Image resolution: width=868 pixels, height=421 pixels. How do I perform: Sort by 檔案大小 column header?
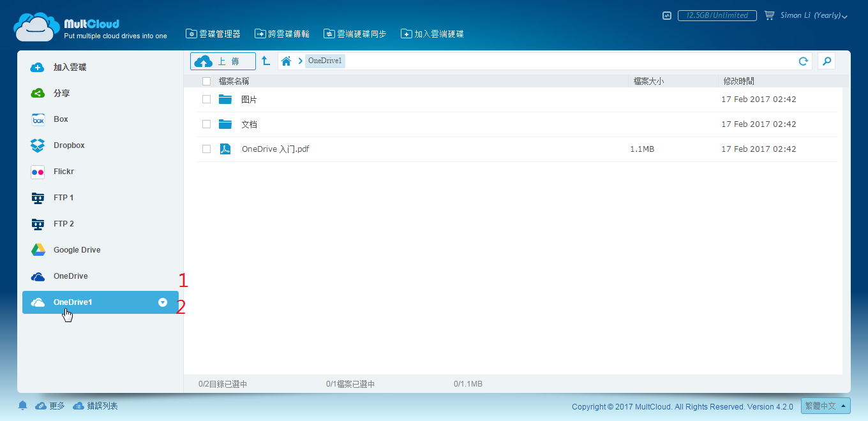pyautogui.click(x=649, y=81)
